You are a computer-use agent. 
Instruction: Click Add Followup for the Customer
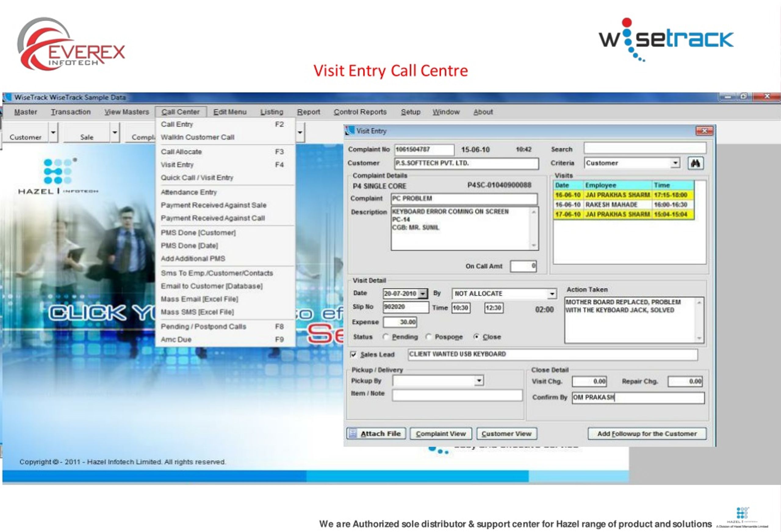click(x=647, y=434)
